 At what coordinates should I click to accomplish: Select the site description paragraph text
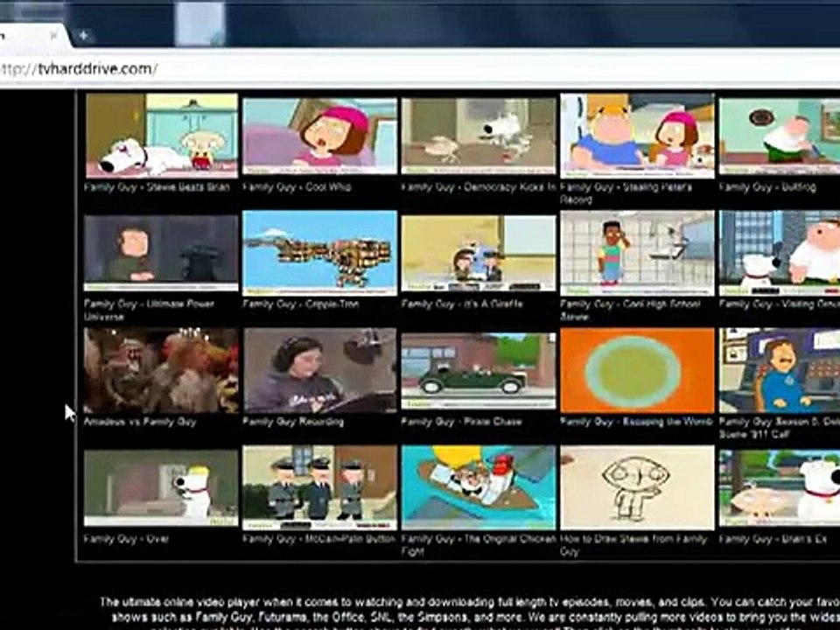pos(469,613)
